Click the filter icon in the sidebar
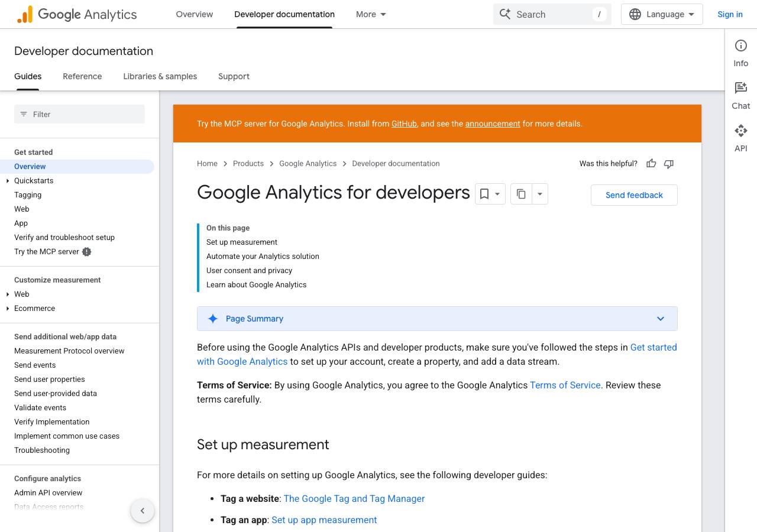The width and height of the screenshot is (757, 532). 24,114
